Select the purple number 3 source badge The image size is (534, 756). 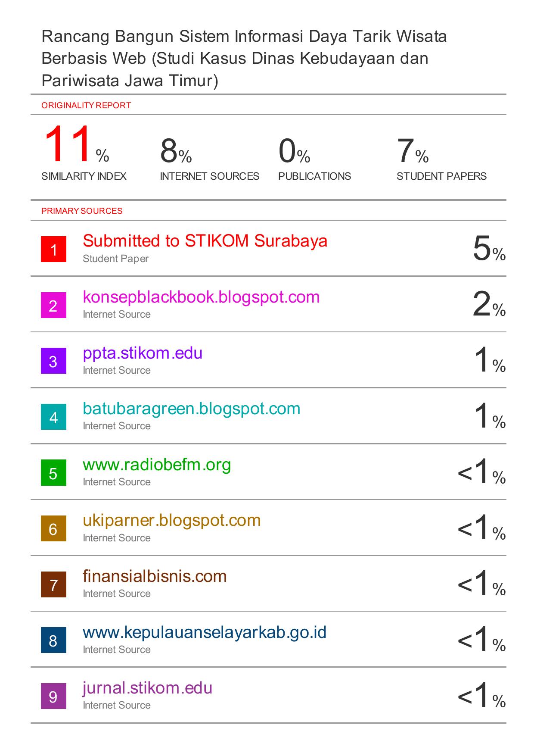53,361
